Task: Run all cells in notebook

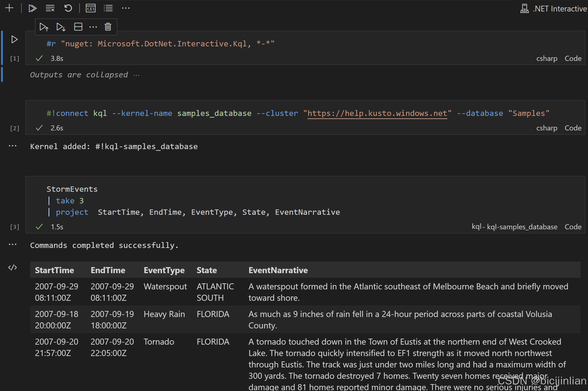Action: tap(32, 8)
